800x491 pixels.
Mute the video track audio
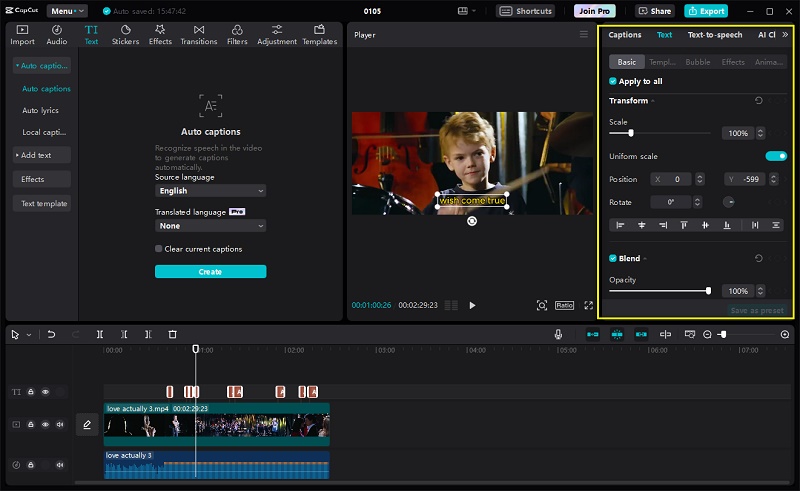point(60,424)
